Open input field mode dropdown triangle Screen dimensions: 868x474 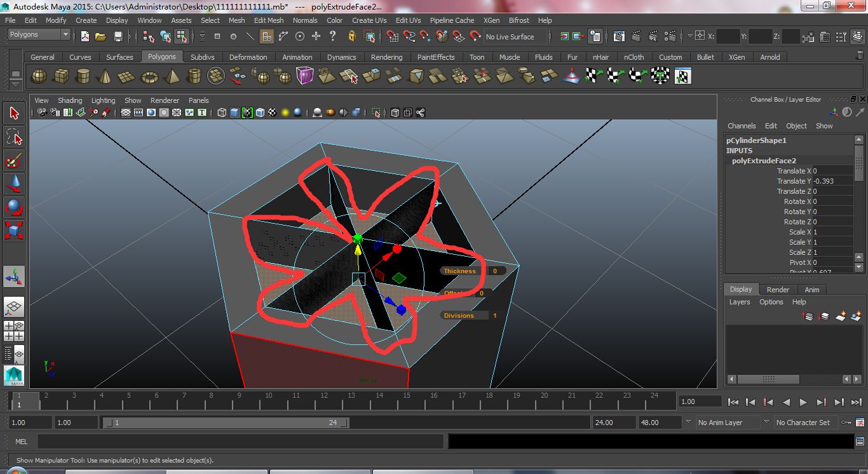pos(691,36)
